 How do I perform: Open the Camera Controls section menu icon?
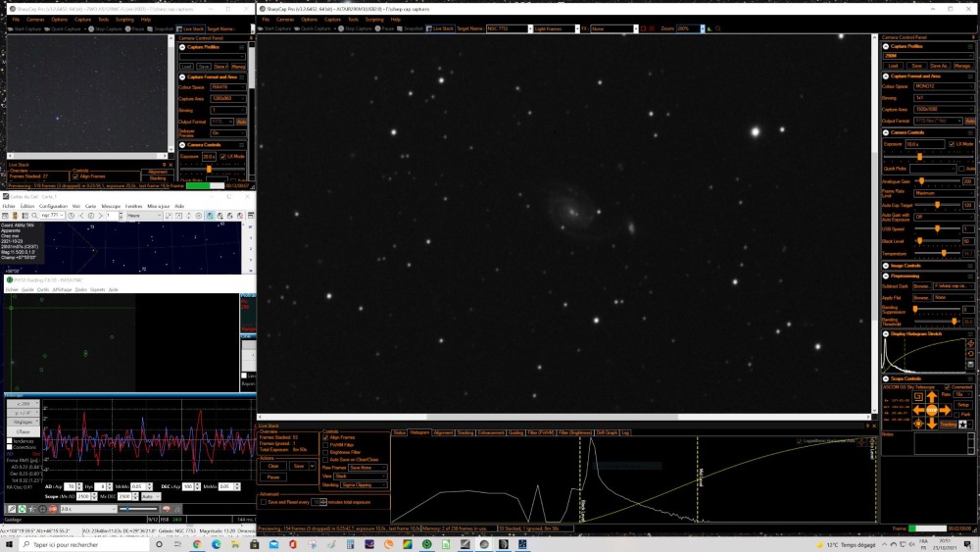[x=970, y=132]
